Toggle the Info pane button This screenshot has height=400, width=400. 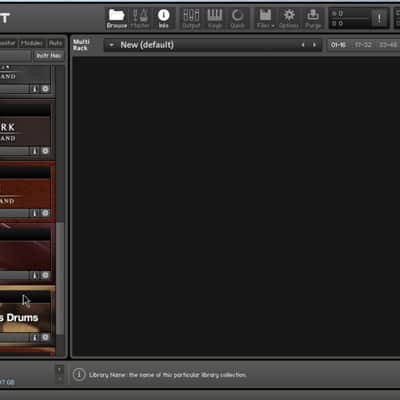point(163,19)
